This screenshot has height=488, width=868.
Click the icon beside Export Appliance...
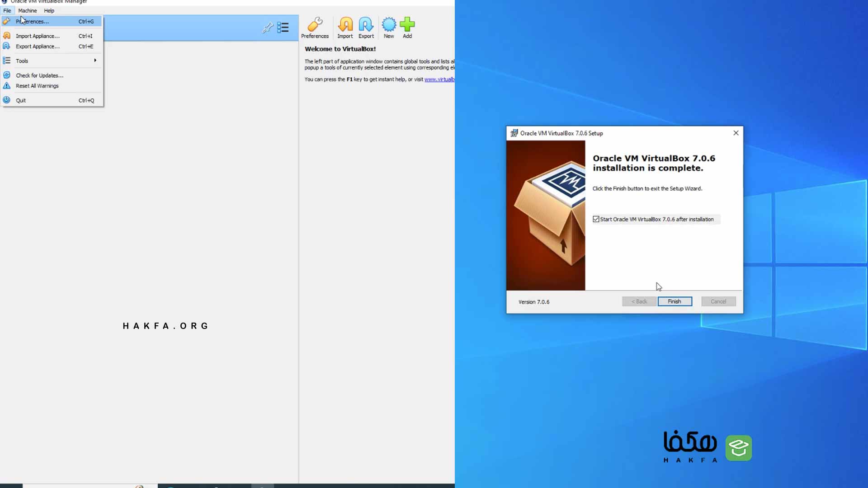point(7,46)
